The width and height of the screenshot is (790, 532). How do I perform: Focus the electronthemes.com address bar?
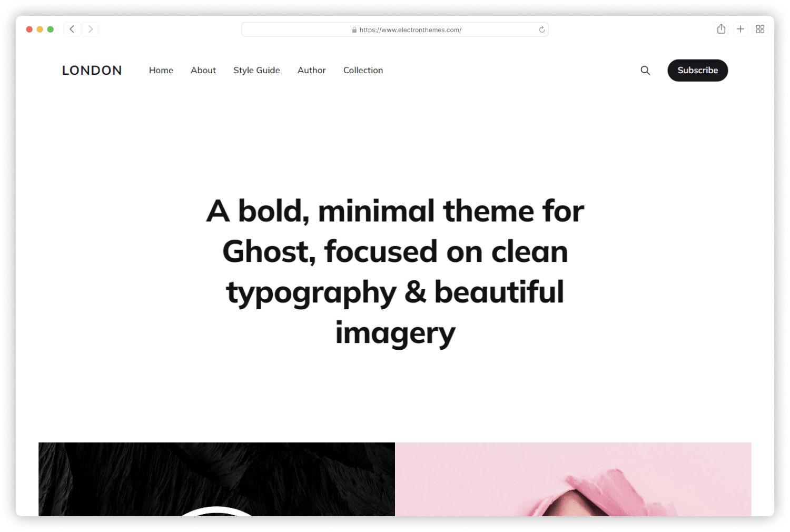[x=395, y=29]
